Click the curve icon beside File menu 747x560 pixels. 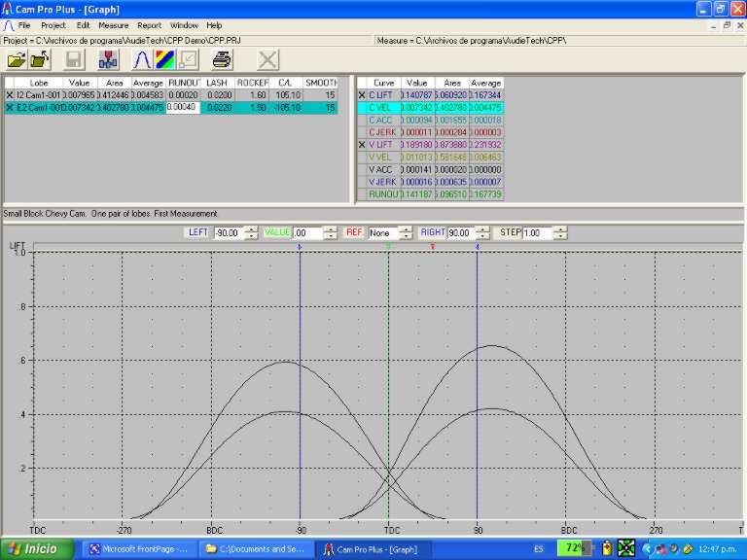point(8,25)
